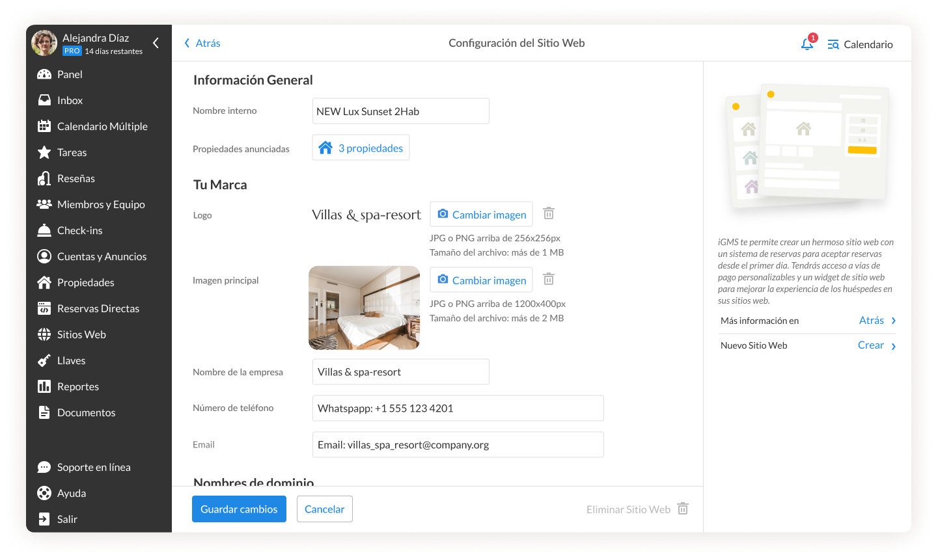Viewport: 938px width, 560px height.
Task: Click the Eliminar Sitio Web trash icon
Action: (x=683, y=509)
